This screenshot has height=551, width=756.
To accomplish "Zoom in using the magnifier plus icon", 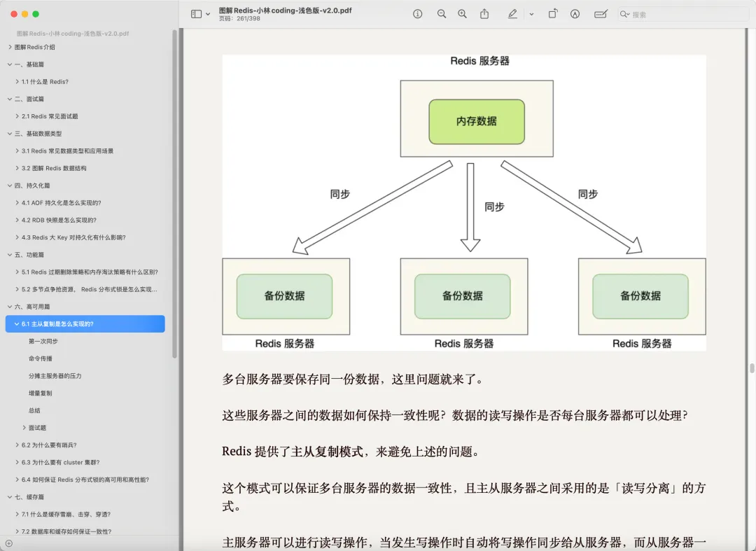I will 462,14.
